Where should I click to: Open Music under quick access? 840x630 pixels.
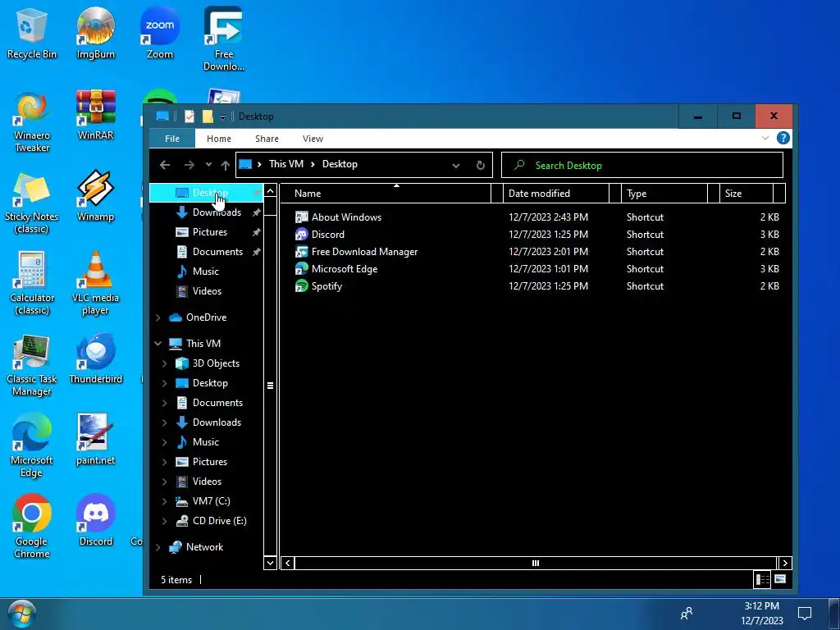coord(207,271)
